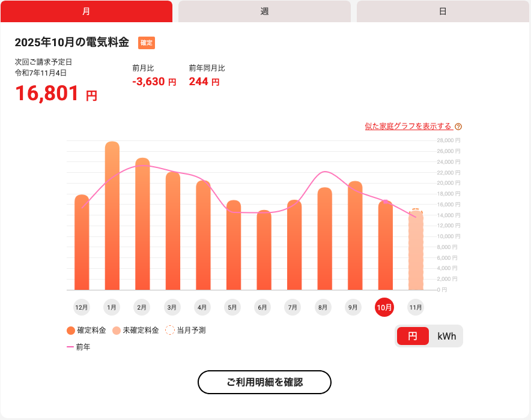Choose the 2月 month marker

tap(142, 307)
